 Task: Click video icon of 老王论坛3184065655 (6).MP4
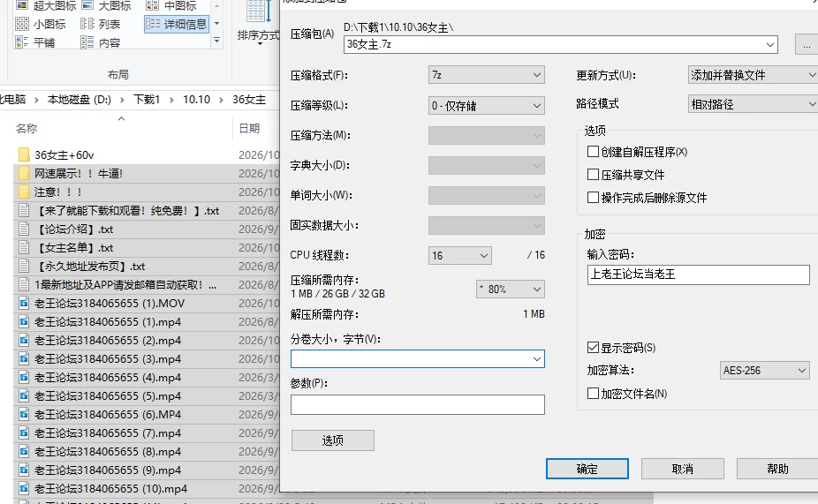pos(24,414)
